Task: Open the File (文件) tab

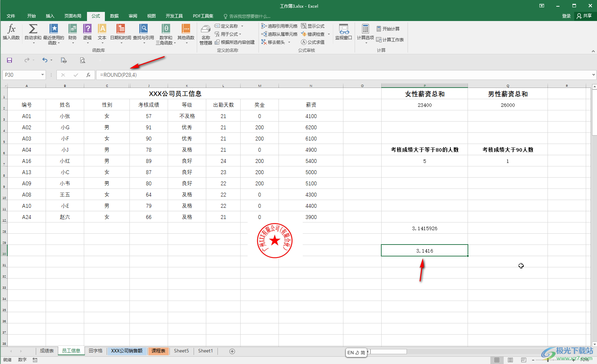Action: click(11, 16)
